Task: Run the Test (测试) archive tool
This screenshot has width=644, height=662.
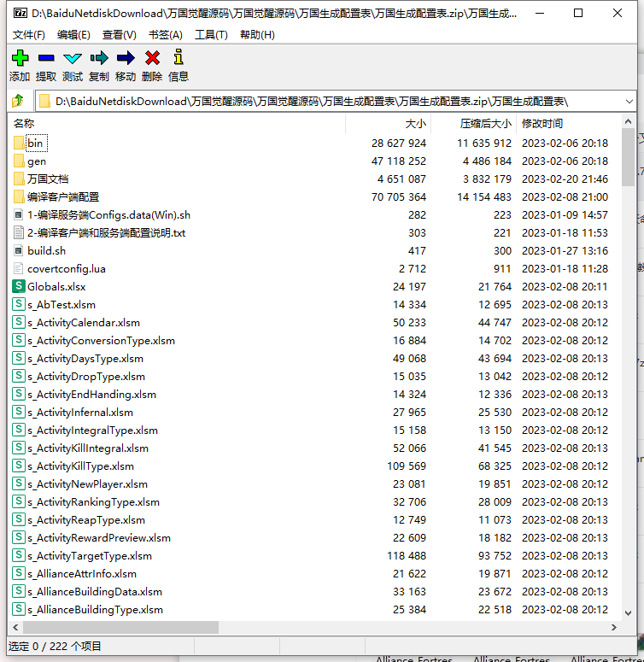Action: point(73,58)
